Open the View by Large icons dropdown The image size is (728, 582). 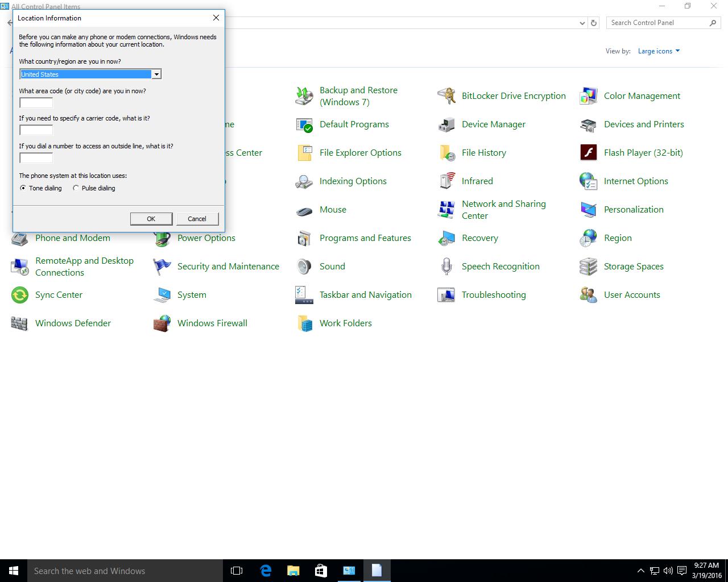[x=659, y=51]
